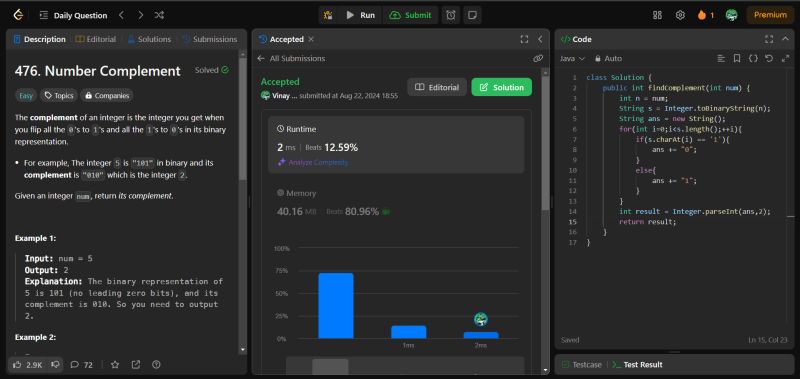Open the Daily Question problem list
This screenshot has height=379, width=800.
pyautogui.click(x=73, y=15)
